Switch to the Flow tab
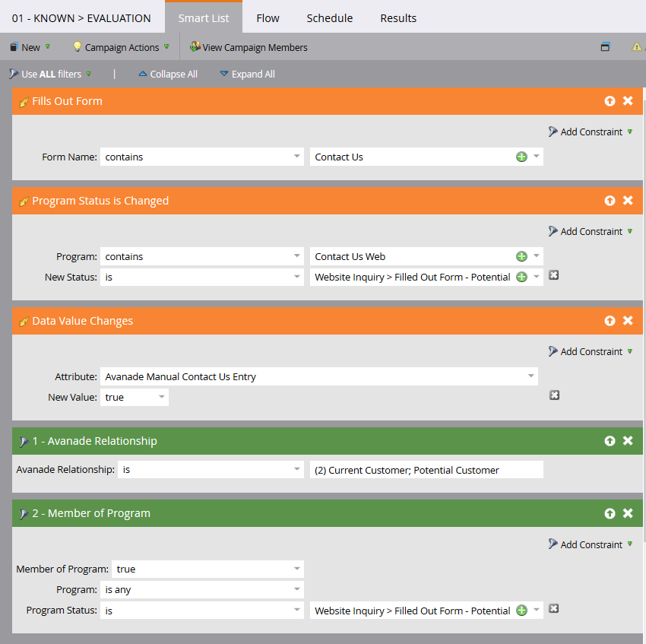This screenshot has height=644, width=646. (x=268, y=18)
